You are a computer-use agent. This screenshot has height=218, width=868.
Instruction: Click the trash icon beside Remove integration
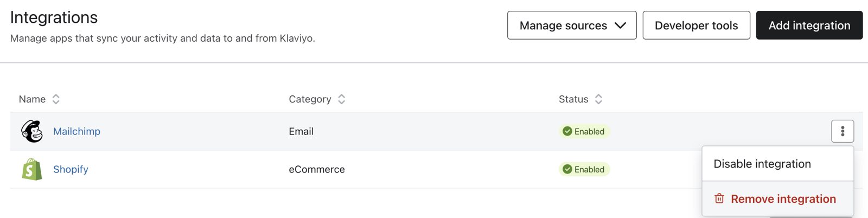(x=719, y=198)
